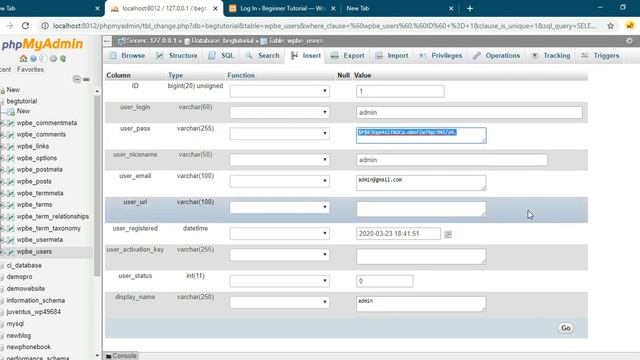Open page settings gear at top right
Image resolution: width=640 pixels, height=360 pixels.
pyautogui.click(x=629, y=41)
